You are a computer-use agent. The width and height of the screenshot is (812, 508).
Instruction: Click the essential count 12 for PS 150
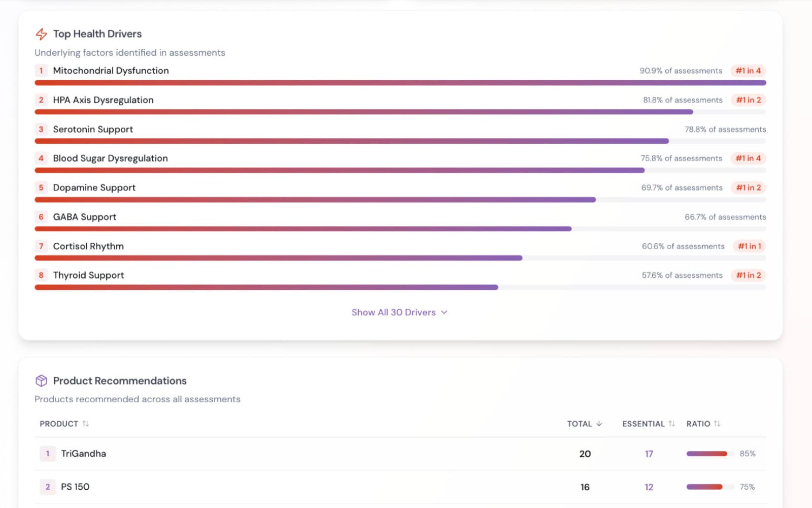tap(649, 487)
